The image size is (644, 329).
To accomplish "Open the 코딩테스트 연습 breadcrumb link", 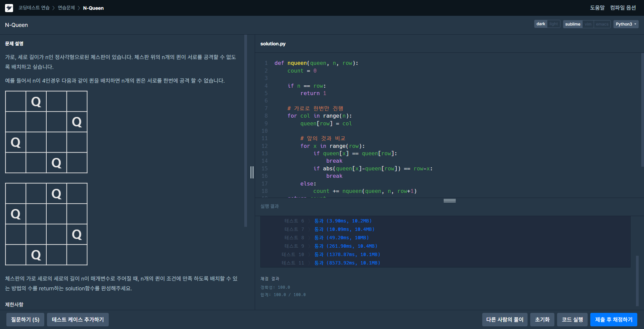I will tap(34, 8).
